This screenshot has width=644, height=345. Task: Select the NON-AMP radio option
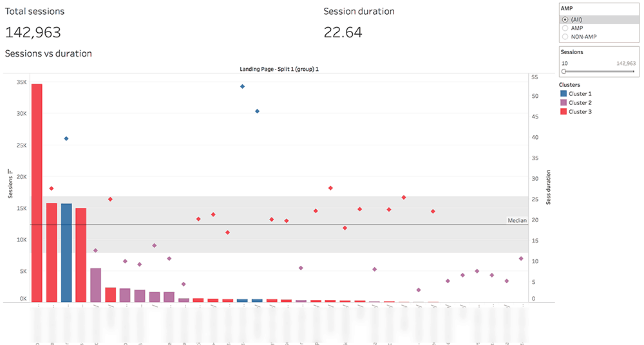565,37
